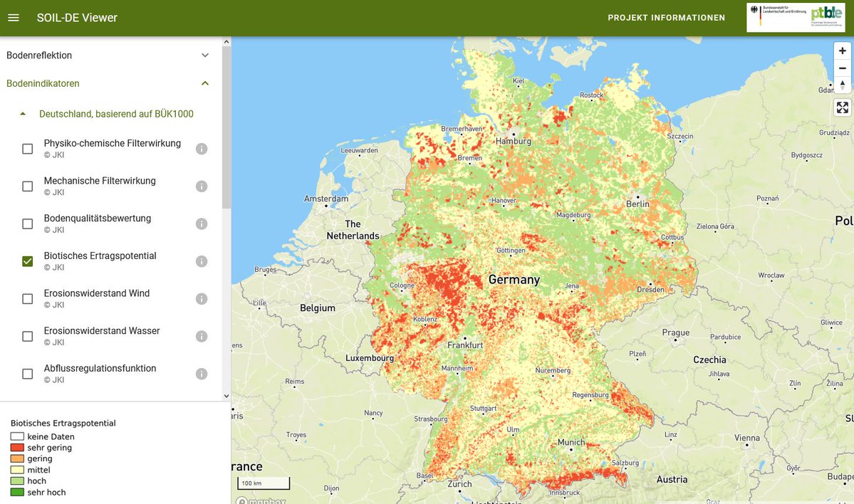Click the Germany label on map
This screenshot has width=854, height=504.
[514, 280]
